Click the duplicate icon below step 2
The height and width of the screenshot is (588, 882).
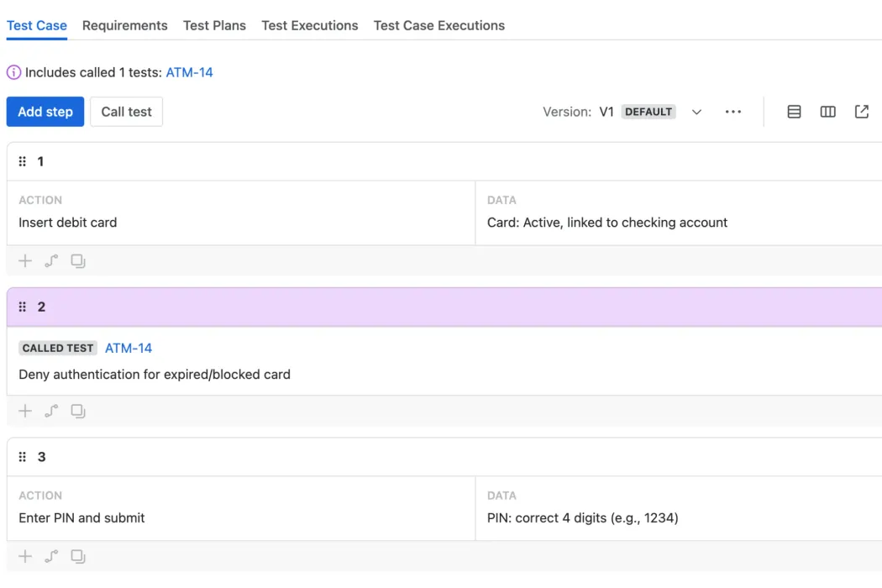point(78,411)
